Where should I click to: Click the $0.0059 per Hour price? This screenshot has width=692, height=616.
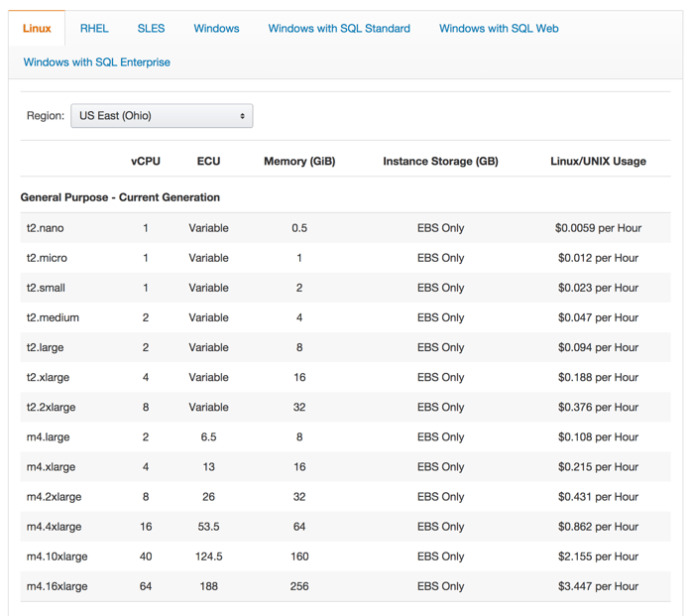click(598, 228)
